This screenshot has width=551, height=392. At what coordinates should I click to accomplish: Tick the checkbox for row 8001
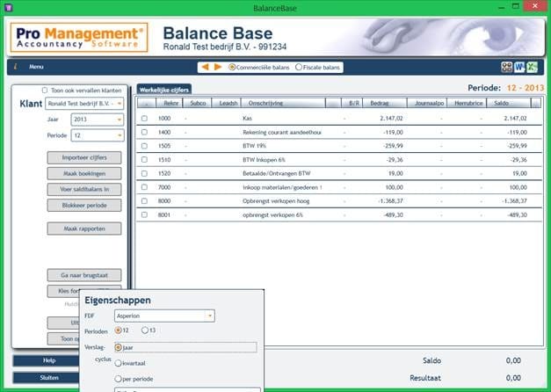pos(144,214)
